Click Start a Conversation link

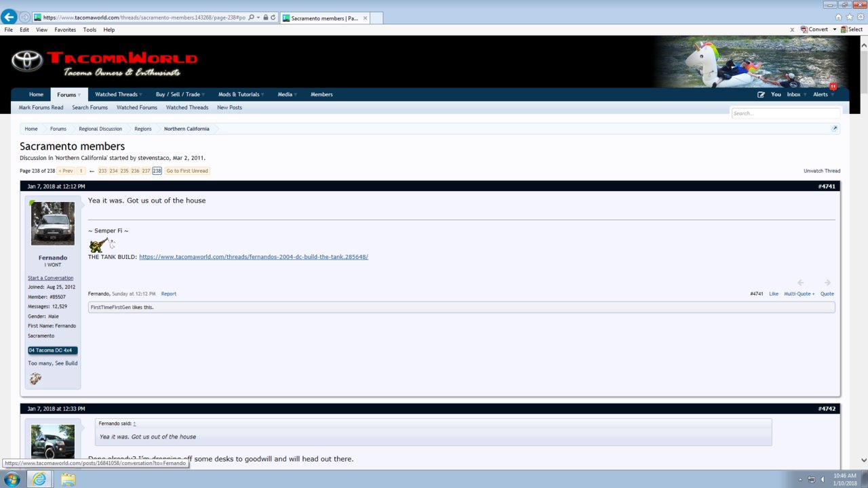click(x=51, y=278)
